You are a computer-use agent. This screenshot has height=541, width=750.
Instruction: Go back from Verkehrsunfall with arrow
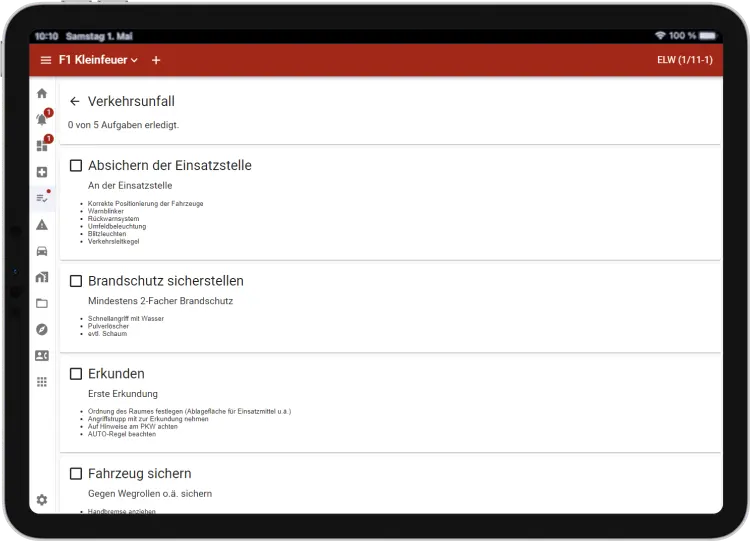pyautogui.click(x=75, y=101)
